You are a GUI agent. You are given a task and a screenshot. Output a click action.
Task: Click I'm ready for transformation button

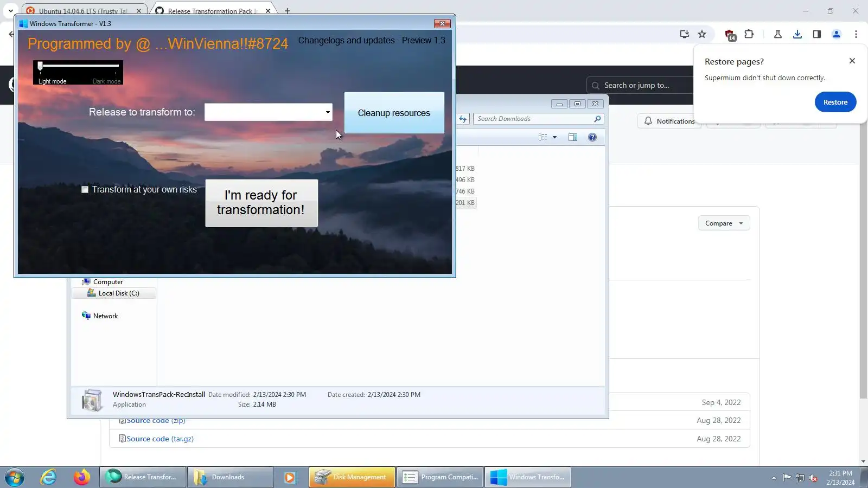tap(261, 203)
